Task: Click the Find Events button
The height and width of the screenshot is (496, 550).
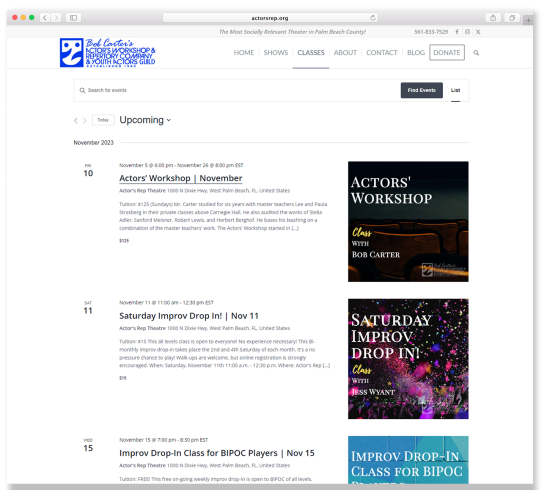Action: (422, 91)
